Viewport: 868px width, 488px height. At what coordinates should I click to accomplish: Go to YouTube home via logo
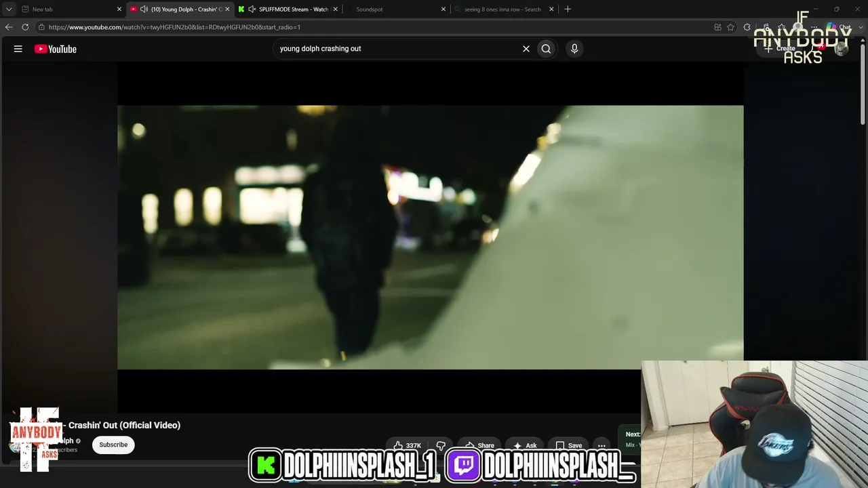(56, 49)
